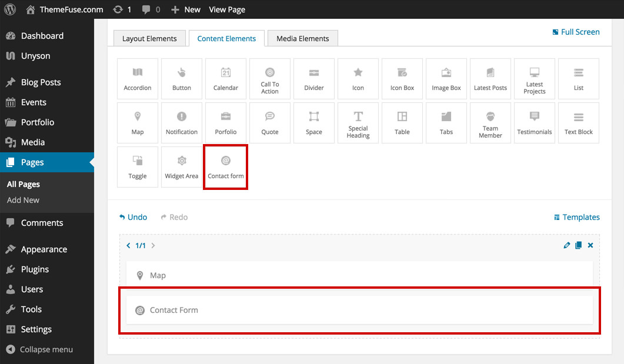This screenshot has width=624, height=364.
Task: Select the Map item in the builder
Action: (x=359, y=275)
